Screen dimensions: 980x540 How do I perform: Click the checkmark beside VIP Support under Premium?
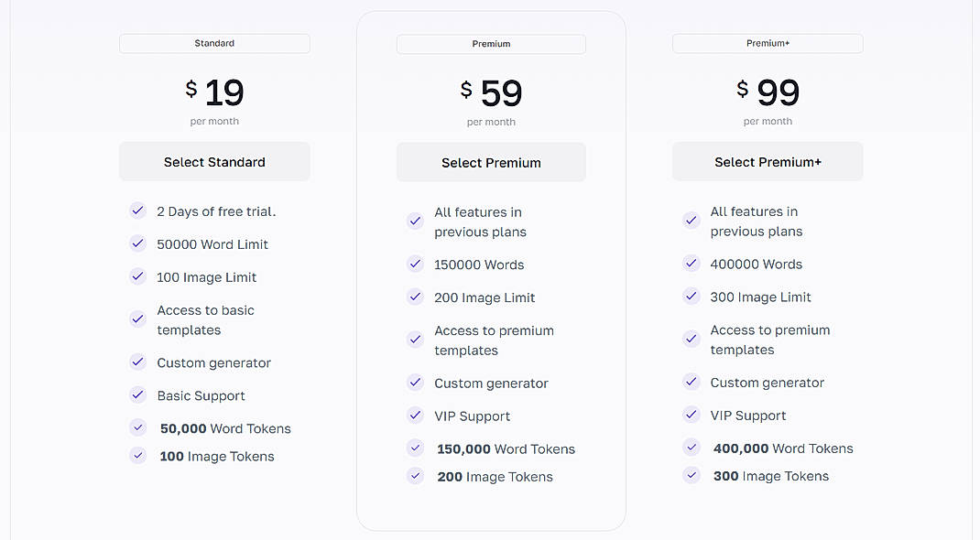(415, 415)
